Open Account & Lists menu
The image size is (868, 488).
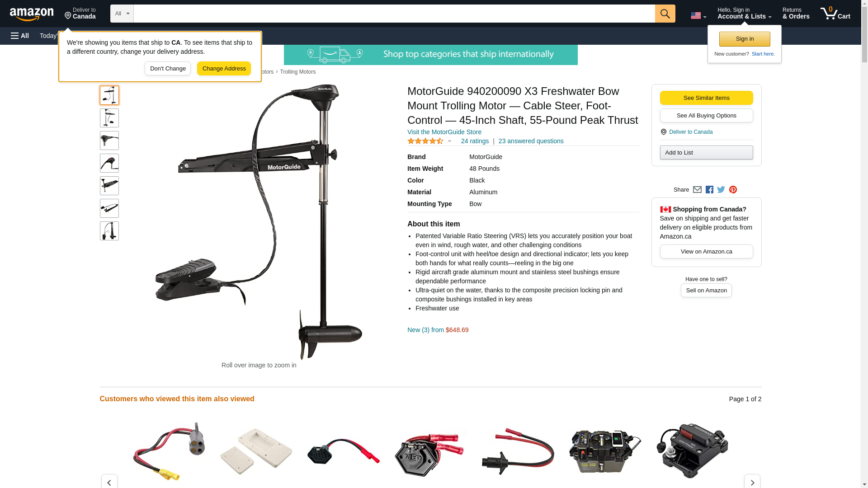point(744,14)
